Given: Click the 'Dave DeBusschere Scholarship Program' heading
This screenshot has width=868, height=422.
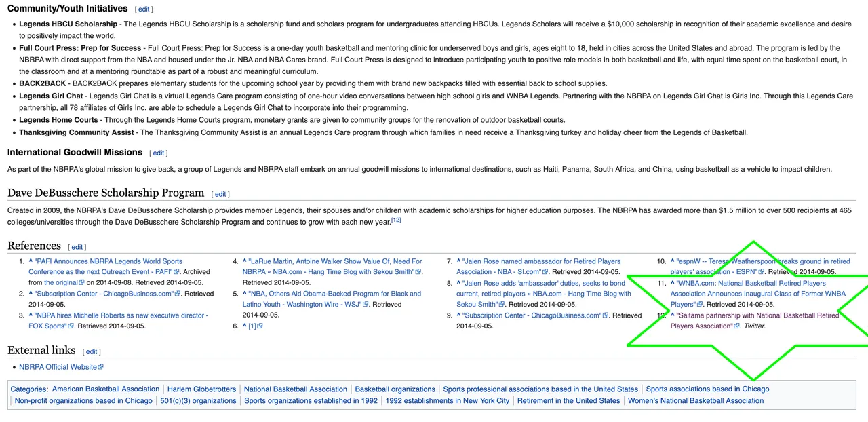Looking at the screenshot, I should tap(106, 193).
